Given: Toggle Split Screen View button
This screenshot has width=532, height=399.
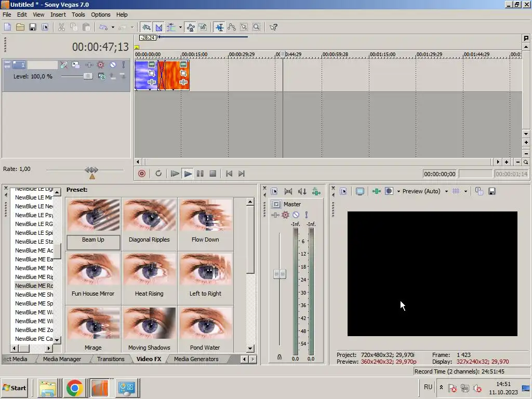Looking at the screenshot, I should (389, 191).
